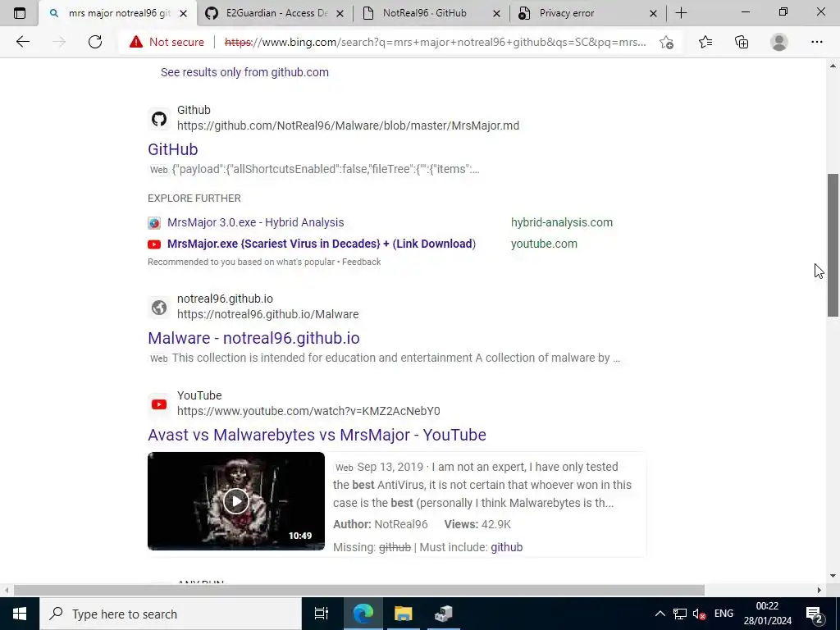Close the NotReal96 GitHub tab
The image size is (840, 630).
pos(496,13)
